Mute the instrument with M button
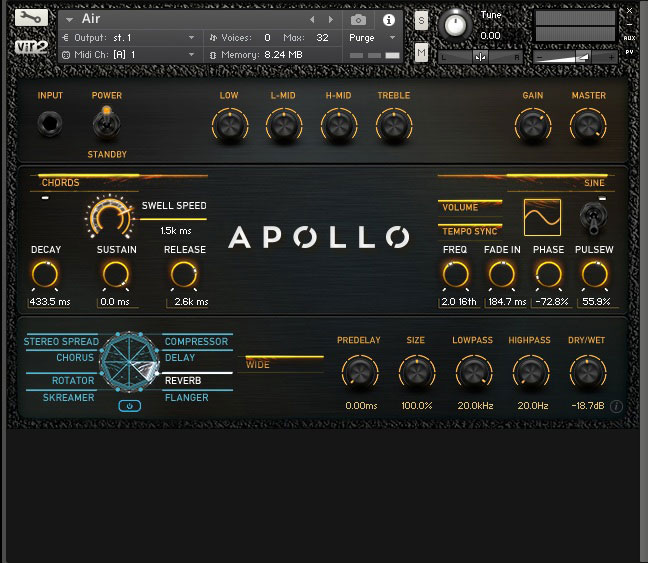 click(x=421, y=52)
